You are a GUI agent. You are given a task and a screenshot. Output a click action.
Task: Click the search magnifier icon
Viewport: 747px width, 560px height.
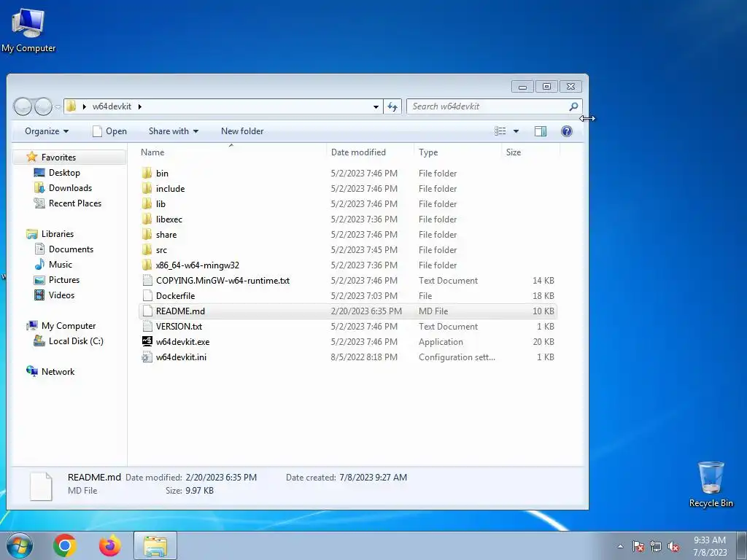pyautogui.click(x=573, y=106)
